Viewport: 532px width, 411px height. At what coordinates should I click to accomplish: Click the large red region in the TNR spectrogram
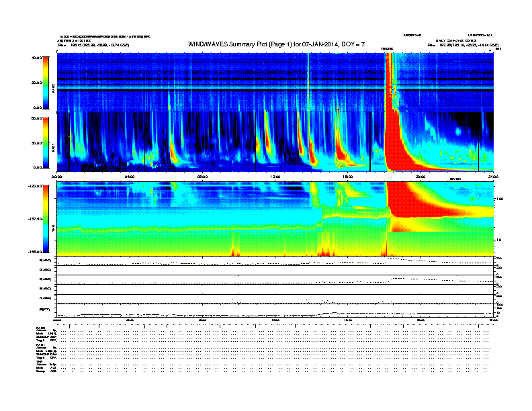(417, 203)
